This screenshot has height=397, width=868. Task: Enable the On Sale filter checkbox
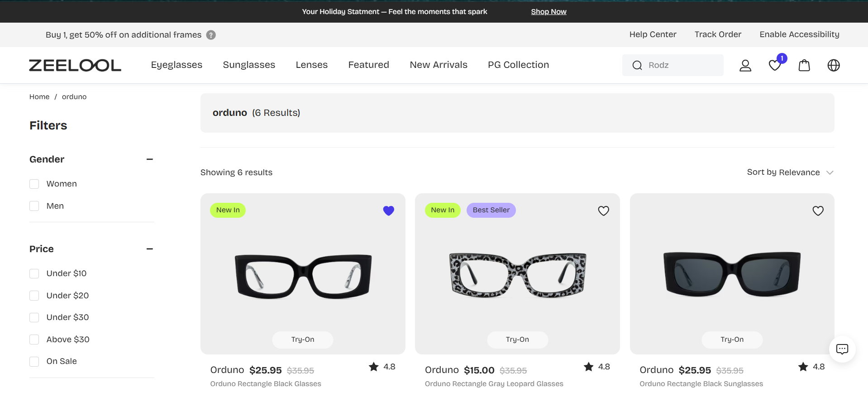pos(34,361)
